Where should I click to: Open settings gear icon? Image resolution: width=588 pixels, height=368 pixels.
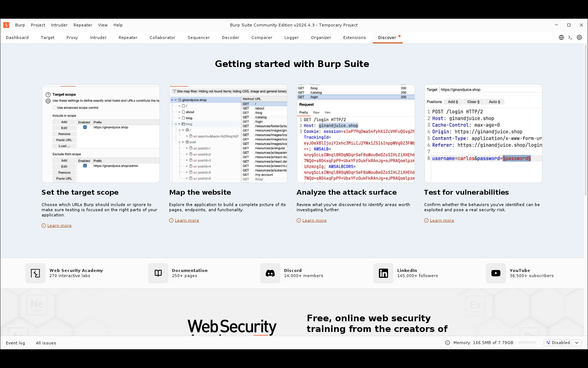point(580,38)
